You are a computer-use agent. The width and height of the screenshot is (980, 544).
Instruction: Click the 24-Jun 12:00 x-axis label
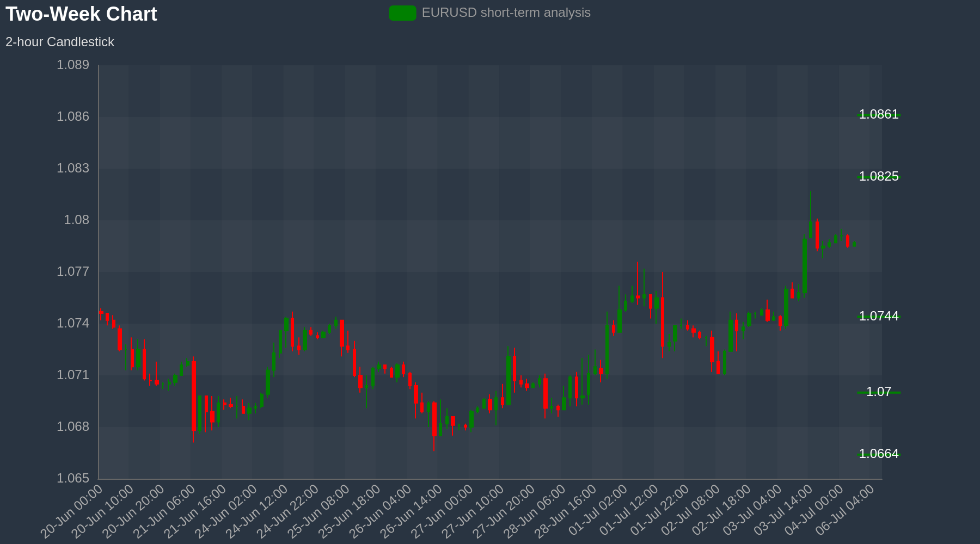pos(257,512)
